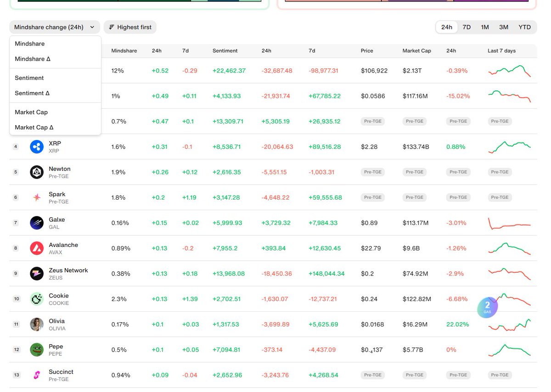The width and height of the screenshot is (551, 392).
Task: Switch to the 7D timeframe tab
Action: click(467, 27)
